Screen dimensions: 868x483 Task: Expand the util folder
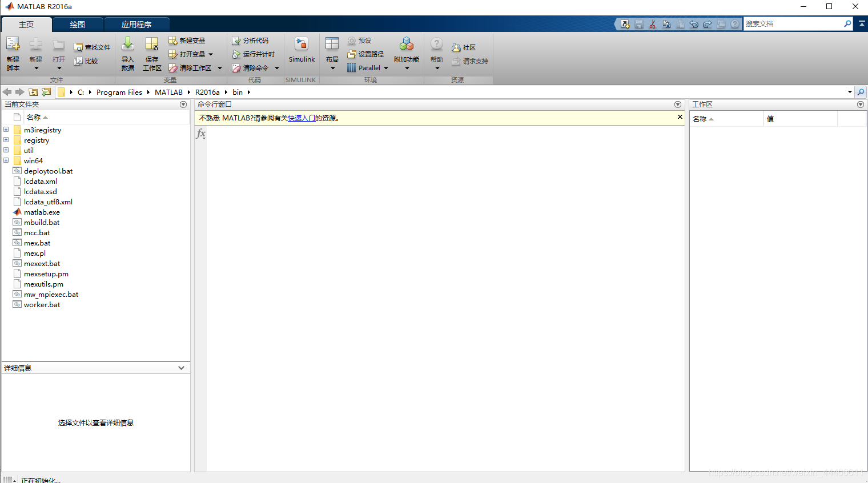pos(6,150)
